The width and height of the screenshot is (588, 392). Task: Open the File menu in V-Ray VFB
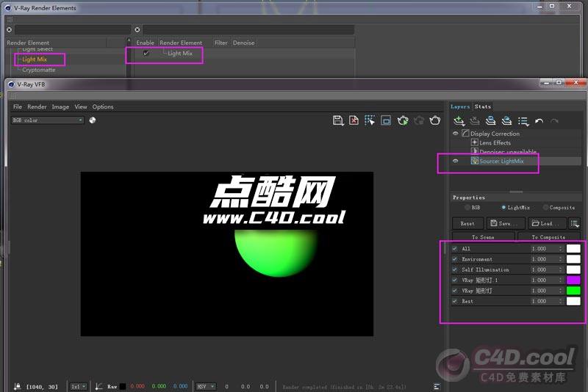click(x=17, y=106)
